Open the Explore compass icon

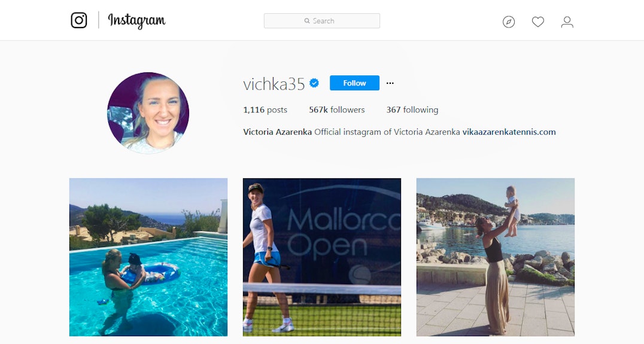point(509,22)
